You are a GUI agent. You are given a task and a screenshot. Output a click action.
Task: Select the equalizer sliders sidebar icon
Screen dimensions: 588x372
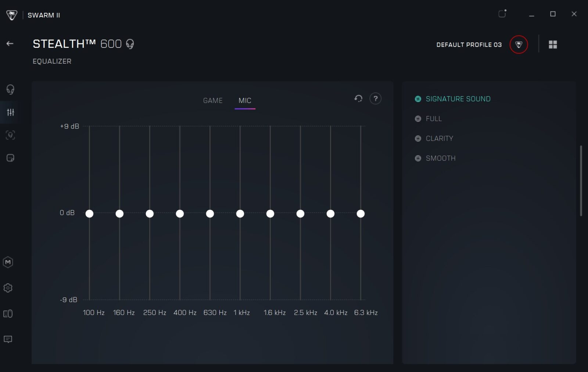point(10,112)
